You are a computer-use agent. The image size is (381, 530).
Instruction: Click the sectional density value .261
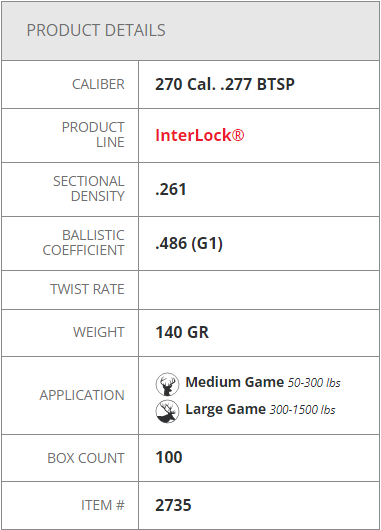coord(171,189)
